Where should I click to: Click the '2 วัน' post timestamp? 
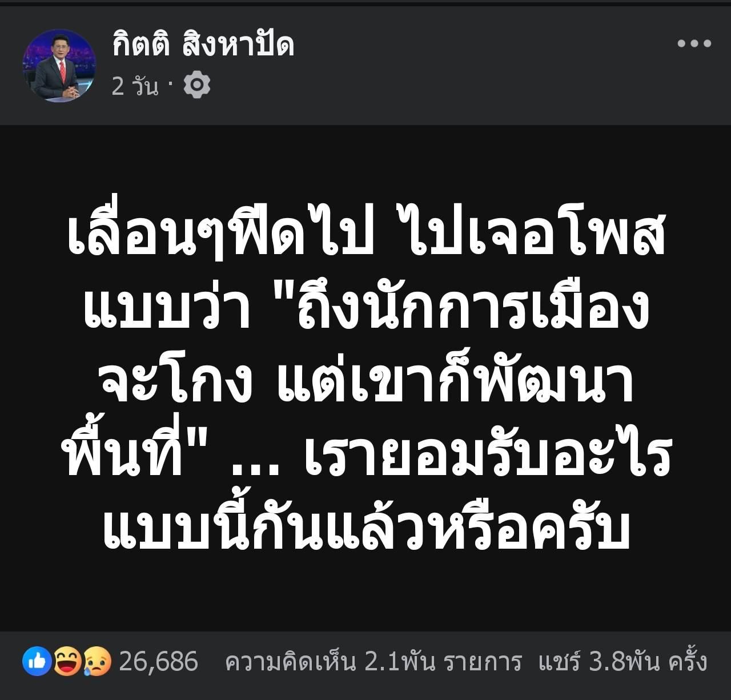click(x=135, y=86)
